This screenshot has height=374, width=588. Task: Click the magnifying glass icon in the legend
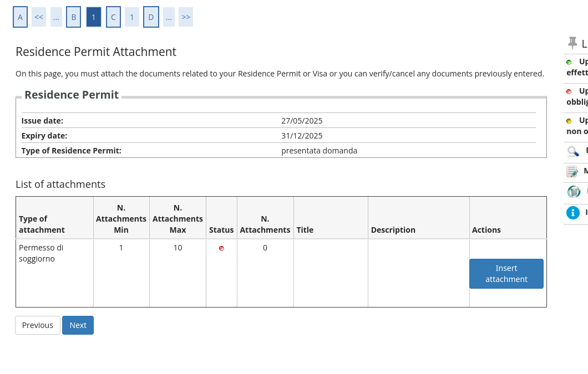(572, 151)
